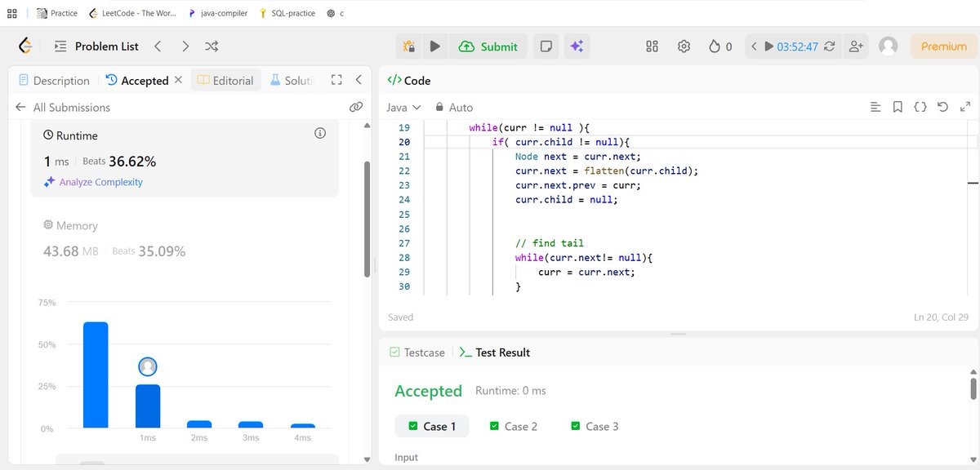Click Analyze Complexity link
The image size is (980, 470).
[93, 182]
